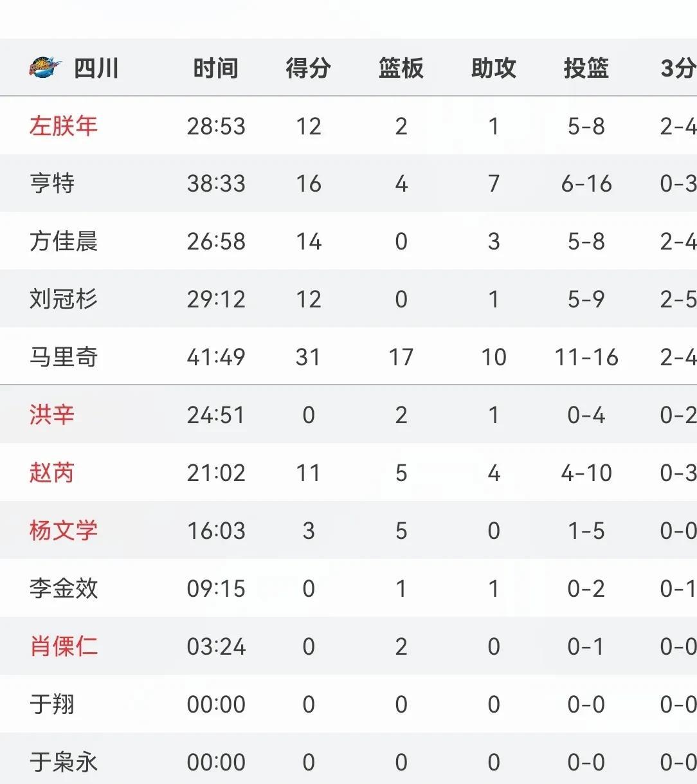Click the 得分 column header
Screen dimensions: 697x784
point(309,68)
